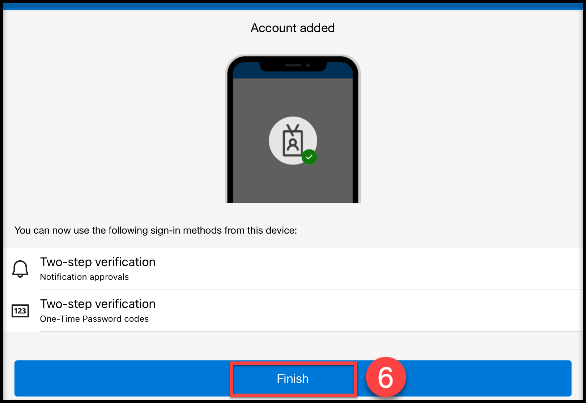This screenshot has height=403, width=586.
Task: Select the One-Time Password codes row text
Action: [x=94, y=319]
